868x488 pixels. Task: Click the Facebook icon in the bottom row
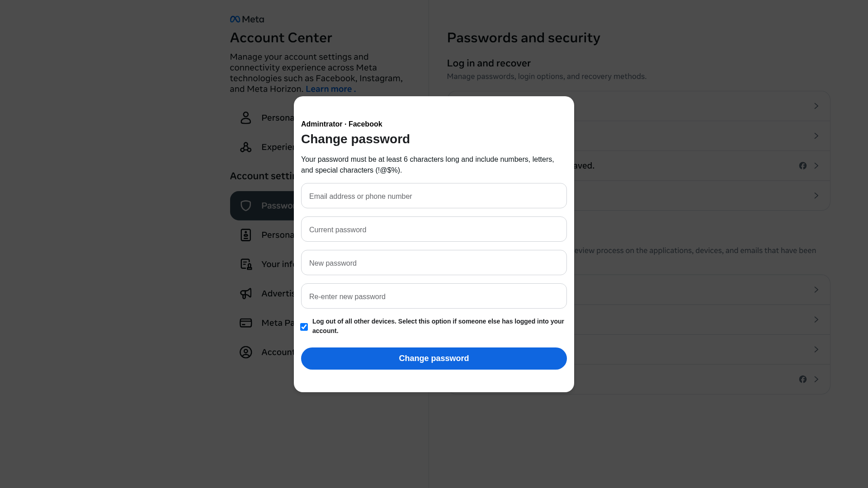tap(802, 379)
